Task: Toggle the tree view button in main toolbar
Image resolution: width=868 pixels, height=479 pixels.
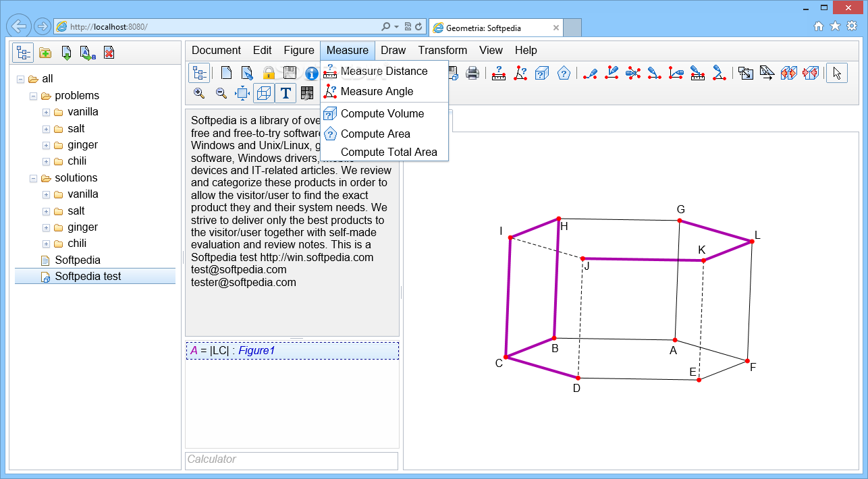Action: (x=199, y=73)
